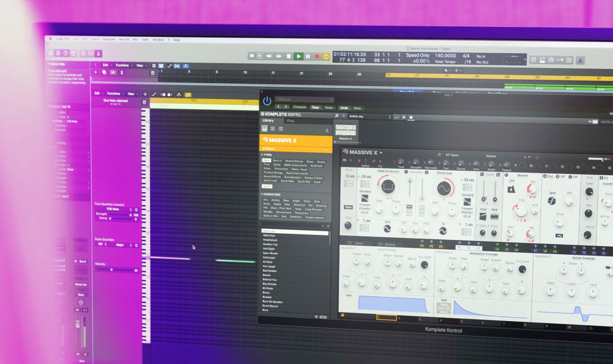Expand the MASSIVE X orange product selector
The height and width of the screenshot is (364, 613).
(296, 140)
